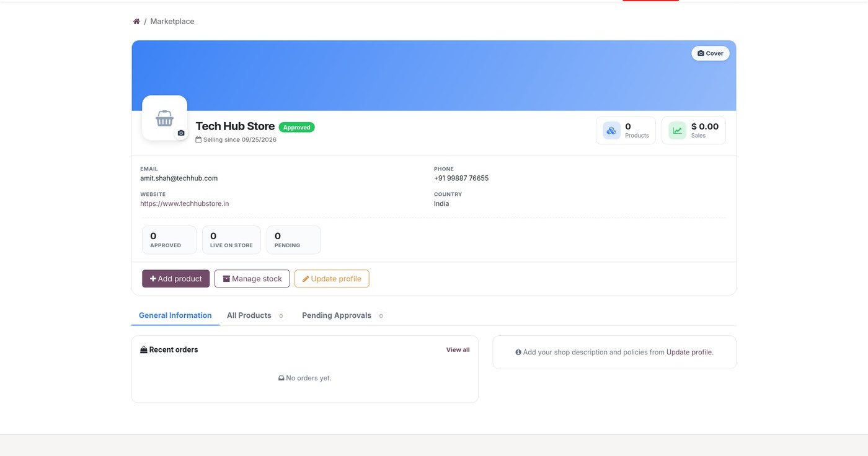The image size is (868, 456).
Task: Follow the Update profile link in notice
Action: [689, 352]
